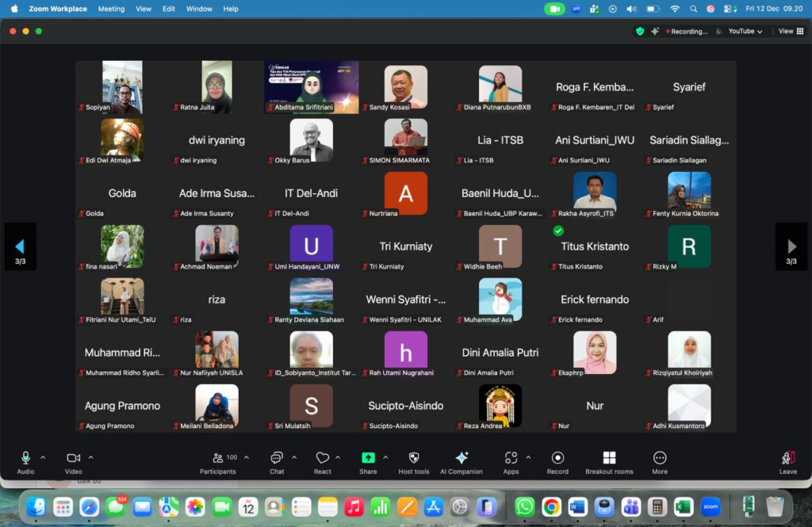Screen dimensions: 812x527
Task: Open Breakout rooms
Action: point(609,459)
